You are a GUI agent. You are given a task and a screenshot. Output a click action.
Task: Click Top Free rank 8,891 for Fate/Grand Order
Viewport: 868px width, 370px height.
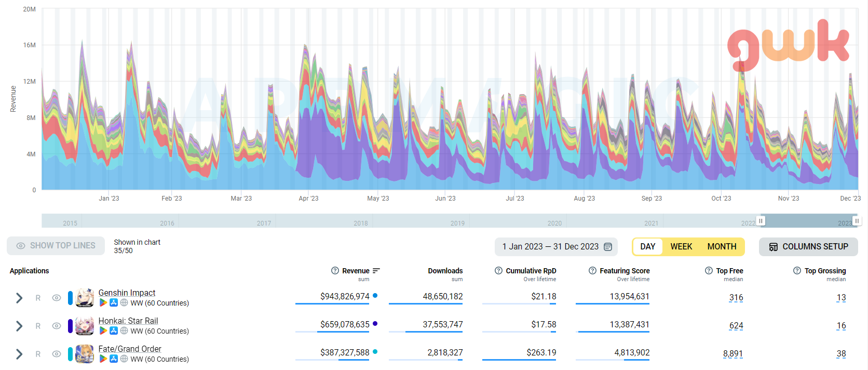[733, 354]
